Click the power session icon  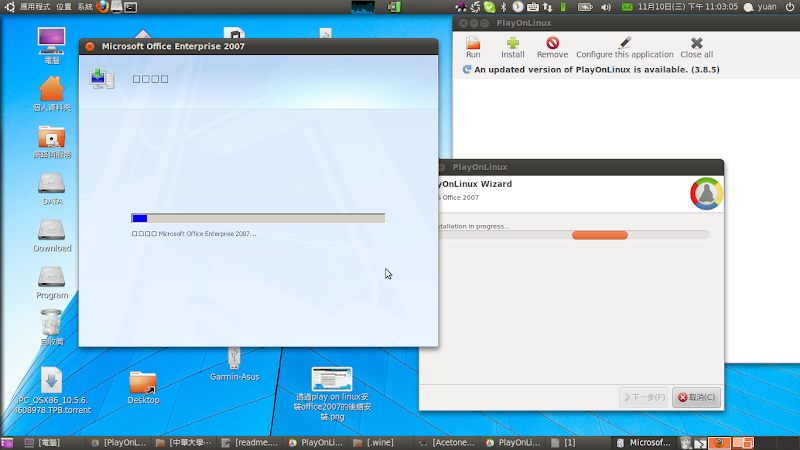point(790,7)
